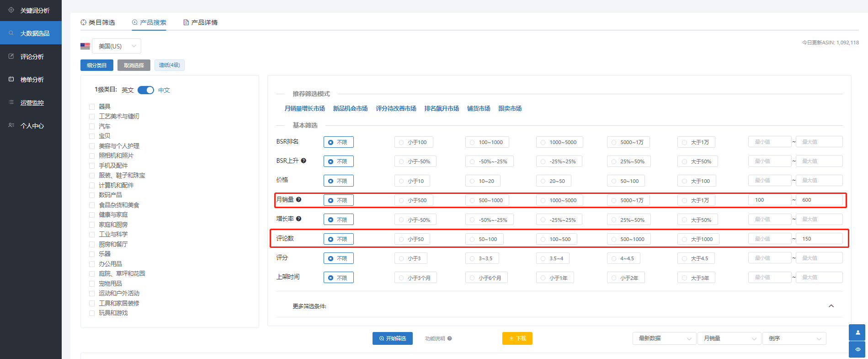The height and width of the screenshot is (359, 868).
Task: Click help icon next to 月销量
Action: (x=298, y=199)
